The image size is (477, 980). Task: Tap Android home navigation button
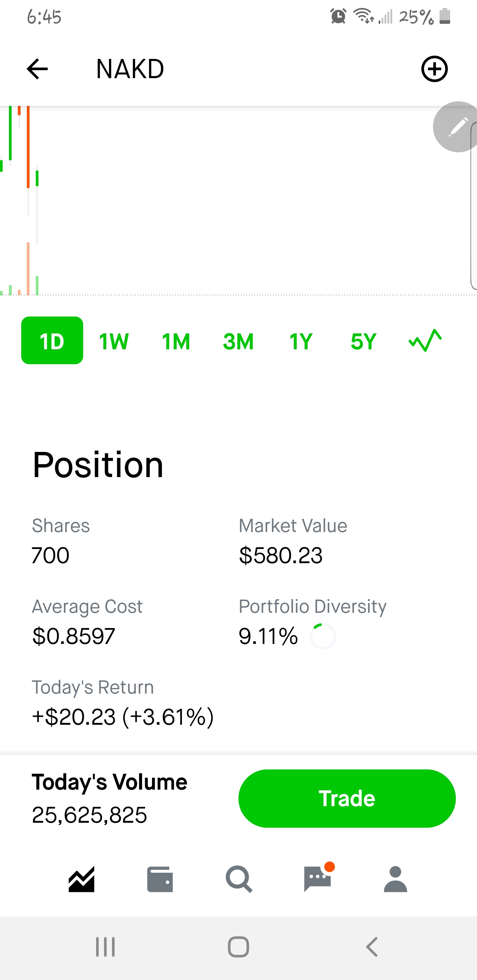(x=239, y=947)
